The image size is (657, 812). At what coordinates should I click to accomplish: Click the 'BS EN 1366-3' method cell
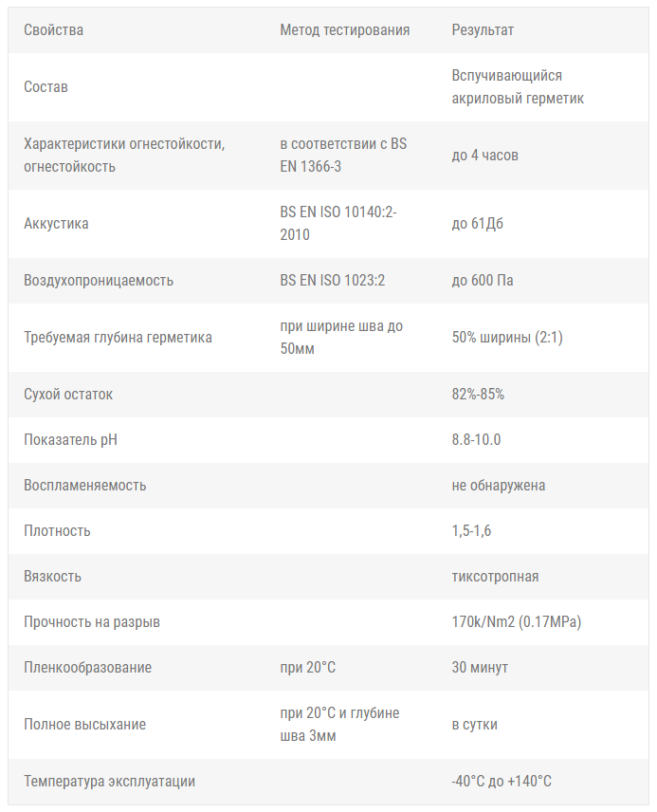tap(343, 155)
